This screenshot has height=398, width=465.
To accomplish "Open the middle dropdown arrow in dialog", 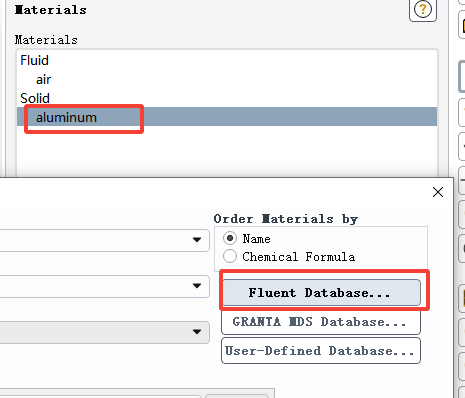I will pos(197,286).
